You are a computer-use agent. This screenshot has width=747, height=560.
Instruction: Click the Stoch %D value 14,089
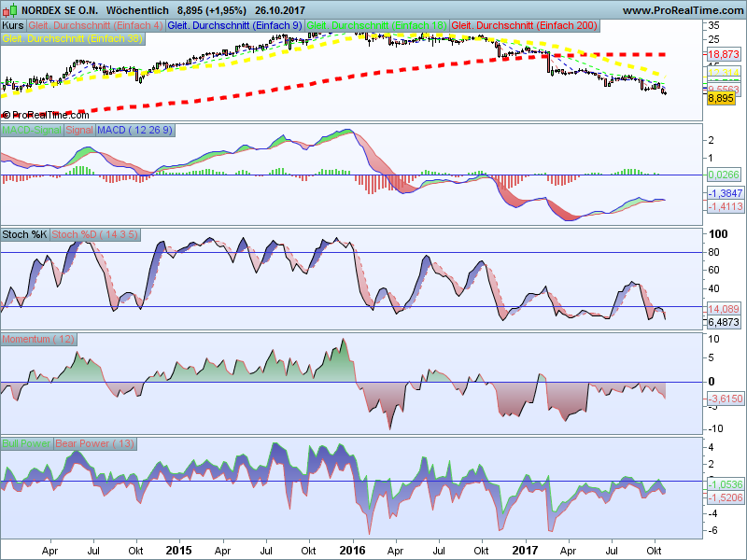pyautogui.click(x=723, y=309)
